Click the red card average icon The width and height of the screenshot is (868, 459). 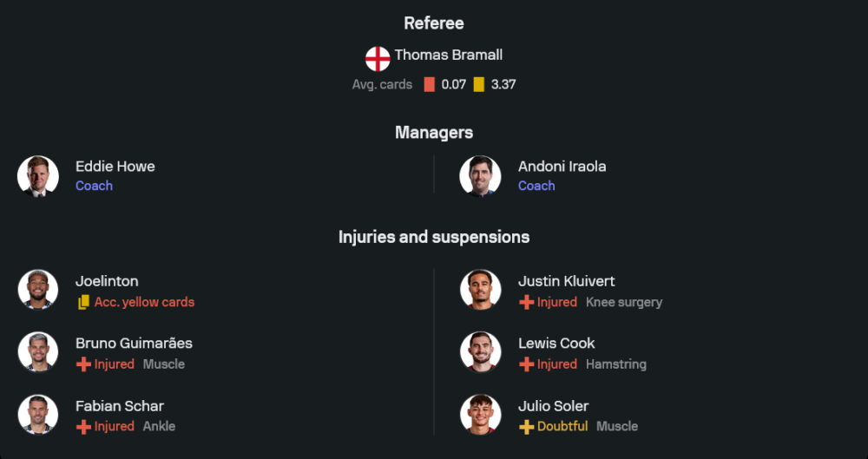[429, 85]
